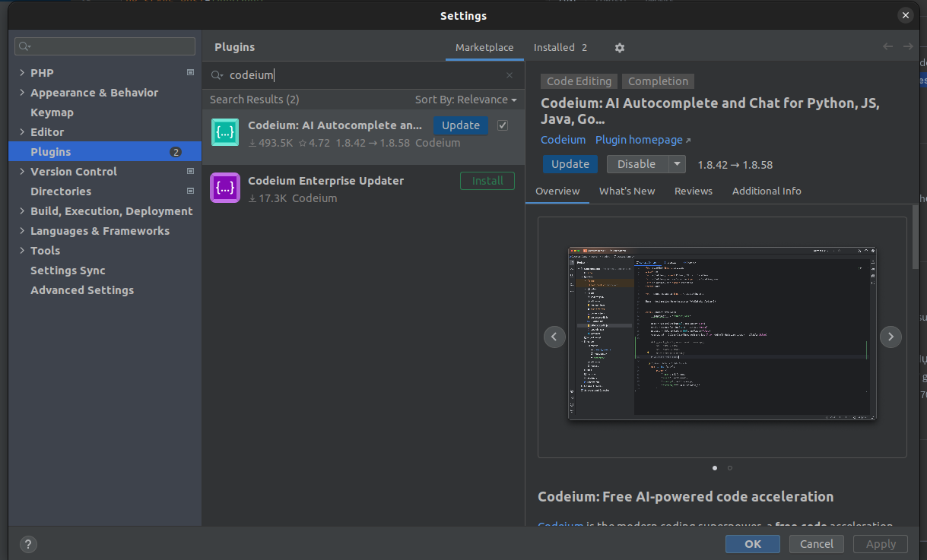Click the back navigation arrow in Settings

coord(887,47)
